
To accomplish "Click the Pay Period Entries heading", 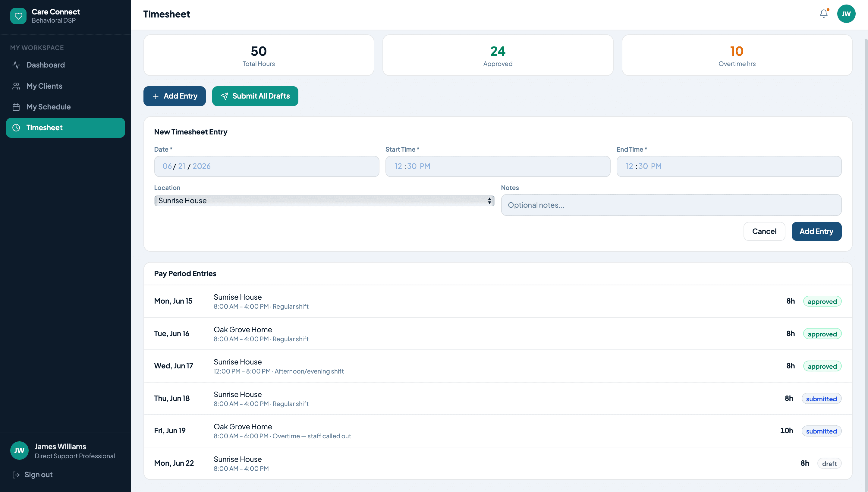I will [185, 274].
